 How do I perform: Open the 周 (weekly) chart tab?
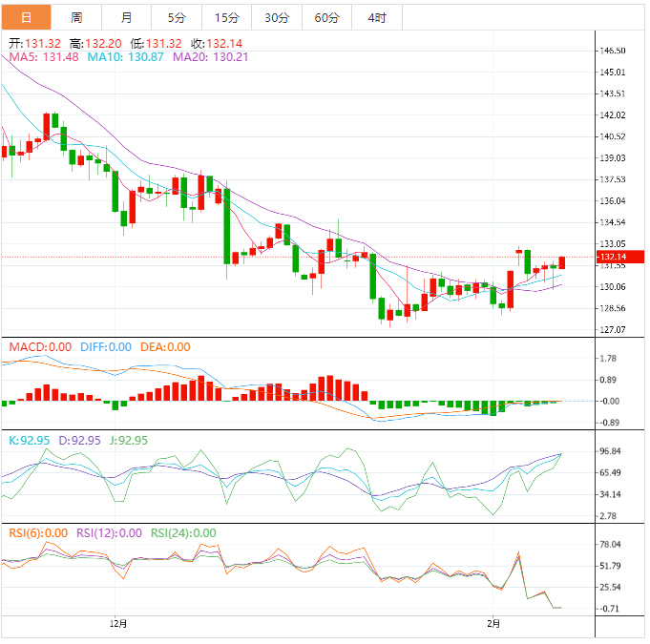[x=76, y=18]
